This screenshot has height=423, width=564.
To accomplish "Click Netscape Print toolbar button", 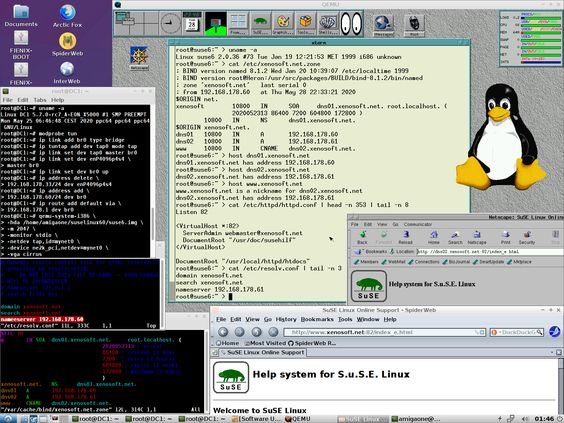I will point(506,238).
